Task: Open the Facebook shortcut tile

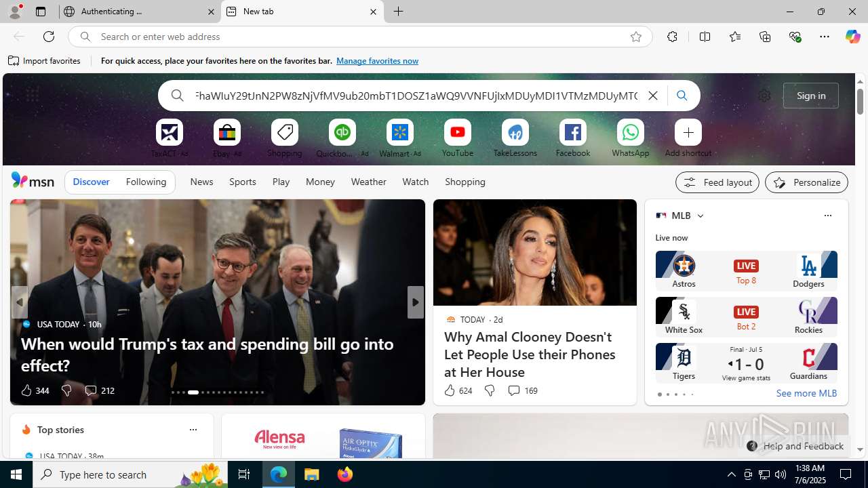Action: click(x=573, y=133)
